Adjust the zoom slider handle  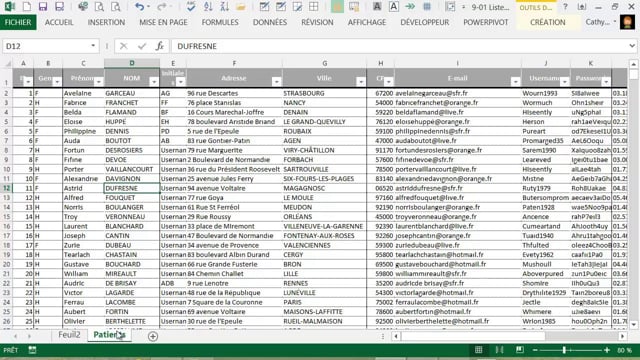pos(564,350)
